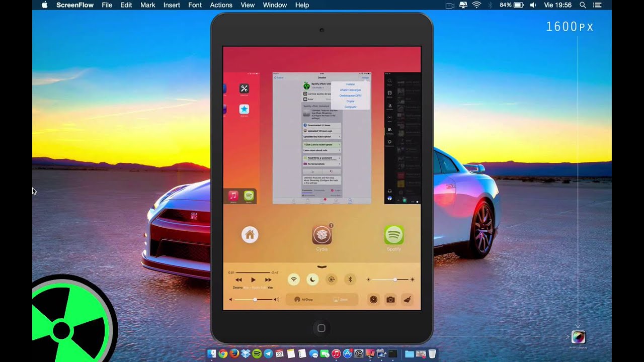The height and width of the screenshot is (362, 644).
Task: Tap the Music app in iPad dock
Action: [233, 196]
